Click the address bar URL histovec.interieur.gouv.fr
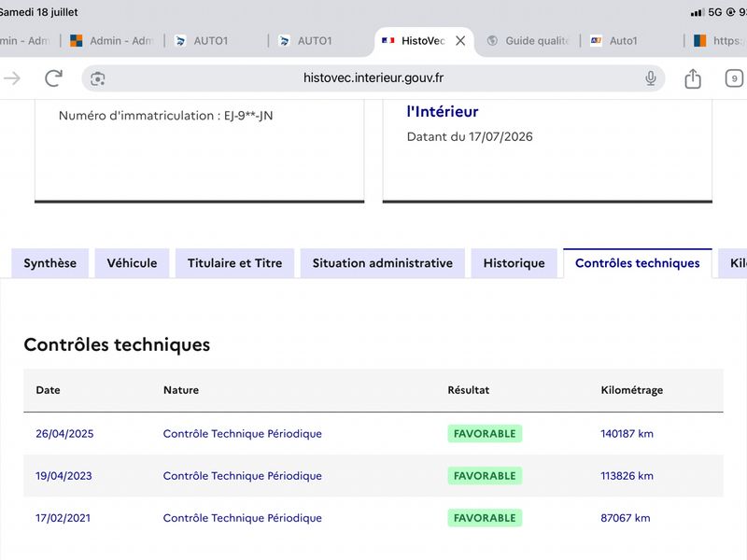The image size is (747, 560). (373, 77)
